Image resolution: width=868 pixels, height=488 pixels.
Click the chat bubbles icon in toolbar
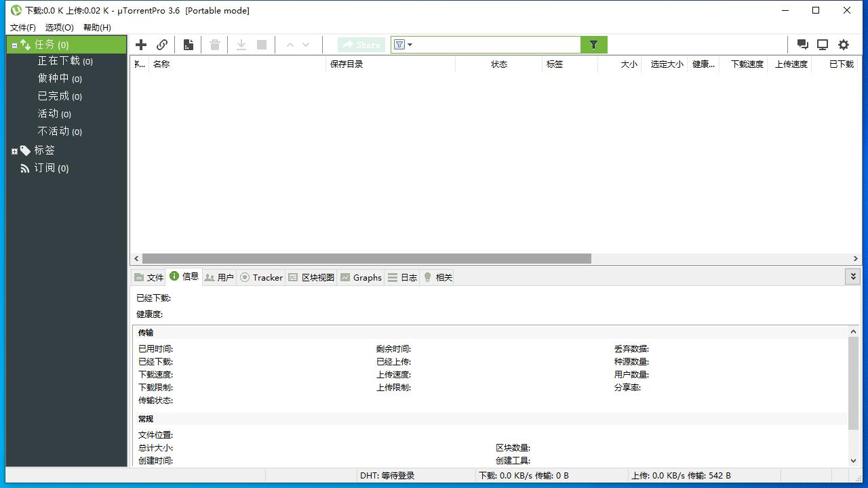point(802,45)
